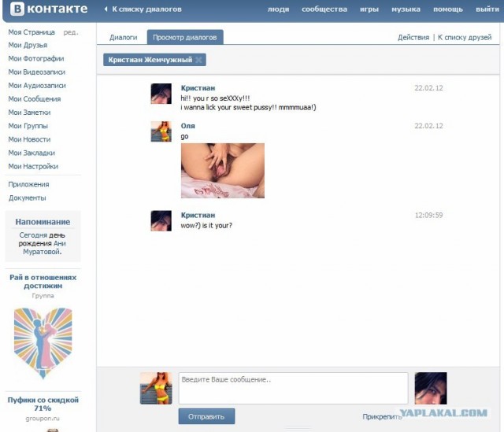Click the bikini avatar left of the message box
504x432 pixels.
156,388
